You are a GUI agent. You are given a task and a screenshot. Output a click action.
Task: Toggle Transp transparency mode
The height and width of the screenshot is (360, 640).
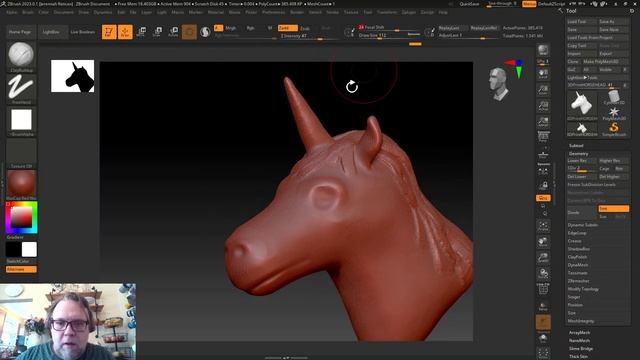[x=543, y=306]
